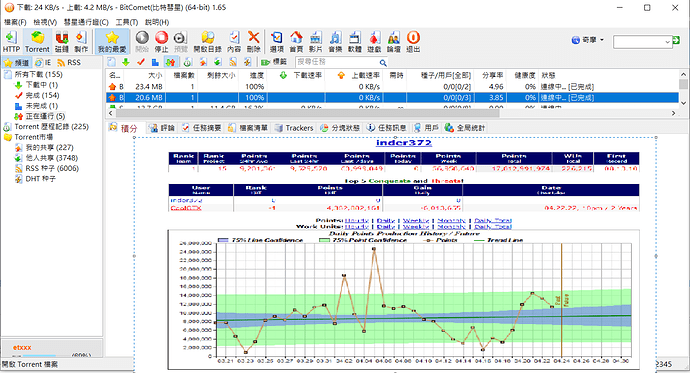This screenshot has width=690, height=373.
Task: Open the 奇摩 search engine dropdown
Action: click(587, 40)
